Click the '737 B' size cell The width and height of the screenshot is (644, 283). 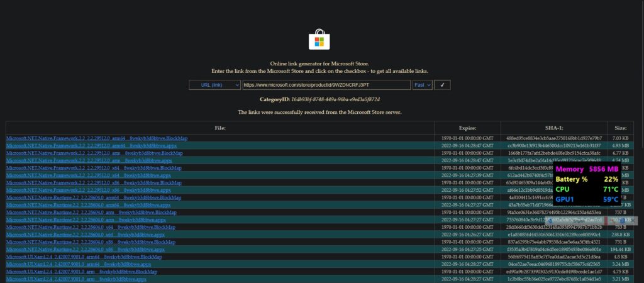click(x=620, y=213)
